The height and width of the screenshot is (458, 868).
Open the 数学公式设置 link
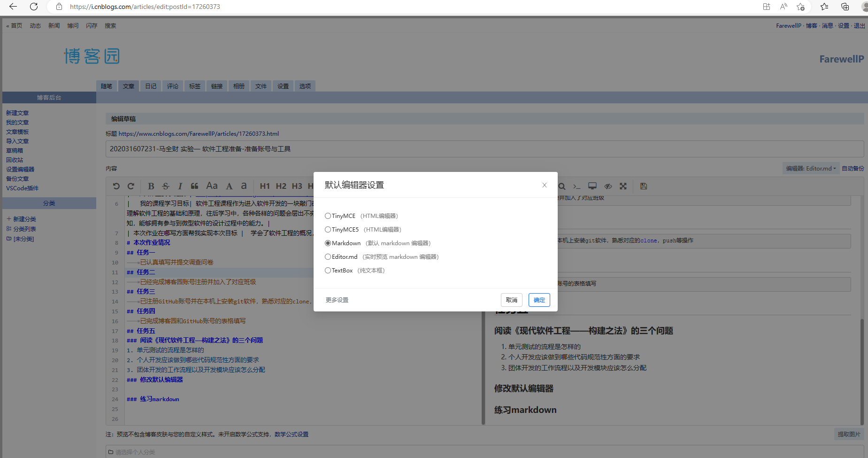tap(292, 435)
